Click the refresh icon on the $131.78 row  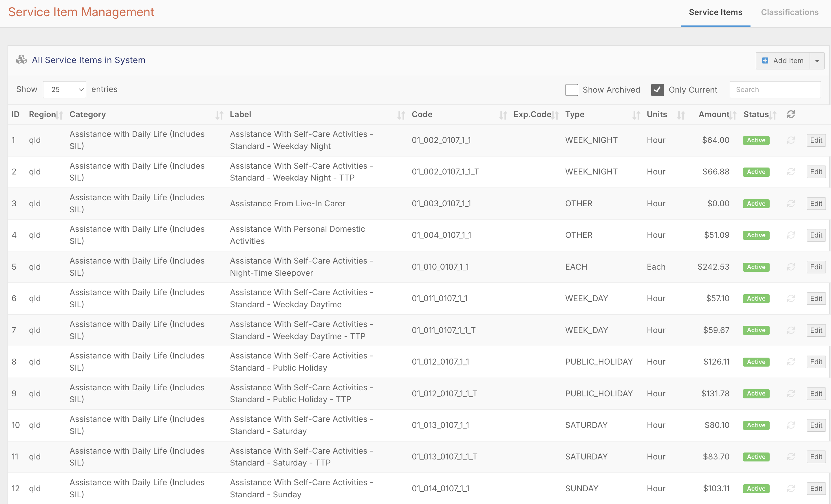[791, 393]
